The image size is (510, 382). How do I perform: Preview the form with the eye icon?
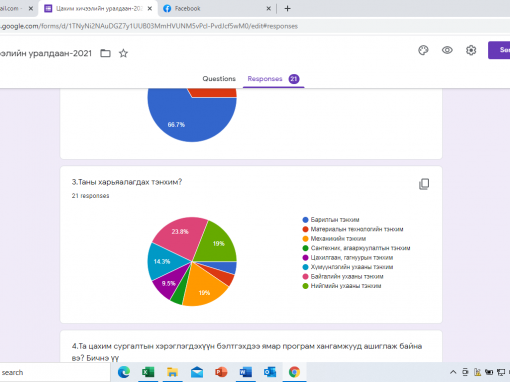447,50
